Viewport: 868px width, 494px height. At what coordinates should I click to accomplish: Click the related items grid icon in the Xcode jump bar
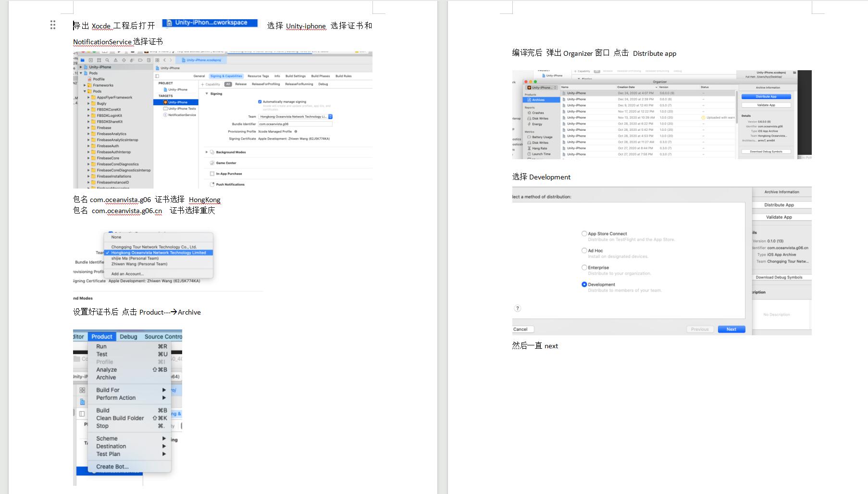(157, 60)
